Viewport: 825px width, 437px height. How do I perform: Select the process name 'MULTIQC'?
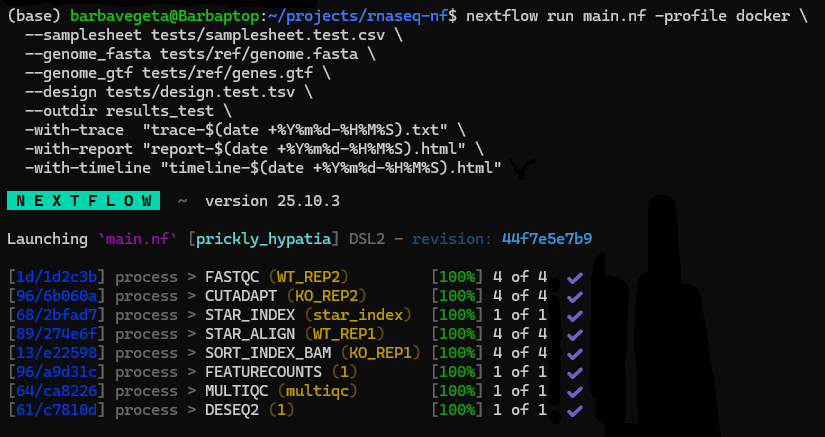[237, 391]
